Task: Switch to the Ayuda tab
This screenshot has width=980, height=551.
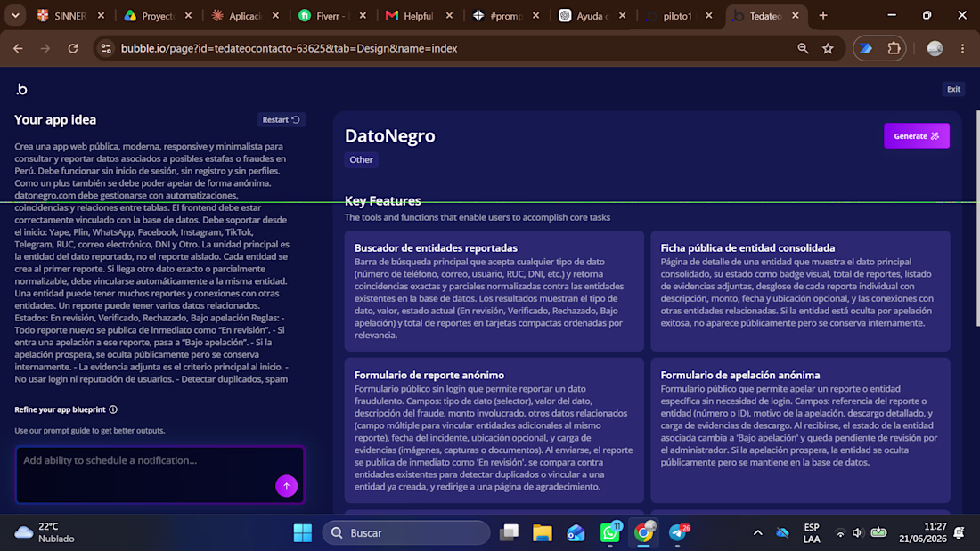Action: (x=592, y=16)
